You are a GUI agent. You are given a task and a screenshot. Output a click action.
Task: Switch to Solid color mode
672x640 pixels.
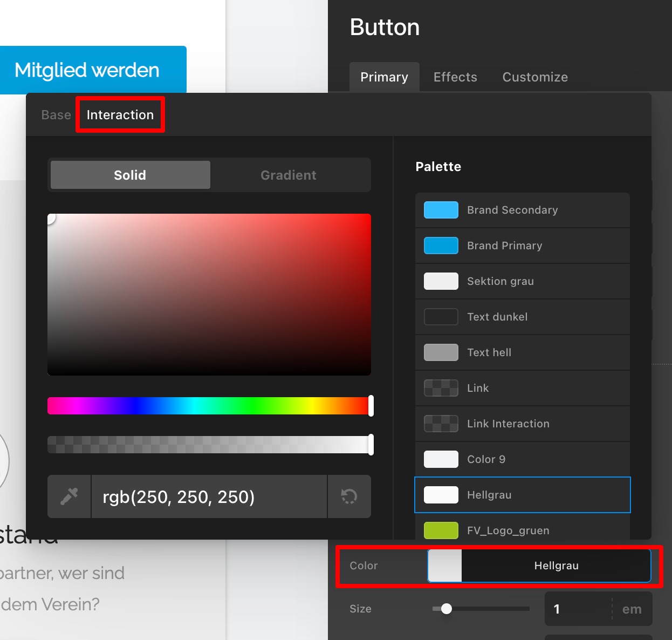[130, 175]
